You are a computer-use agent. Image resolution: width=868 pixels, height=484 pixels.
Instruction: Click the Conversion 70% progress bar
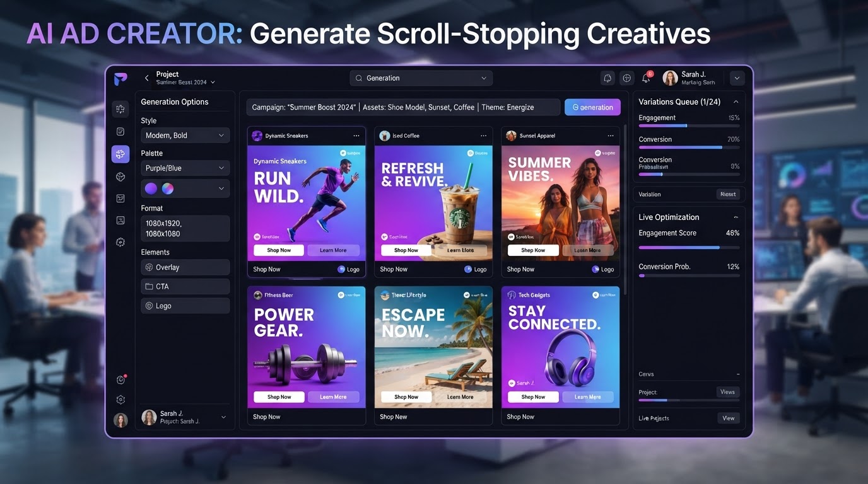pyautogui.click(x=689, y=147)
